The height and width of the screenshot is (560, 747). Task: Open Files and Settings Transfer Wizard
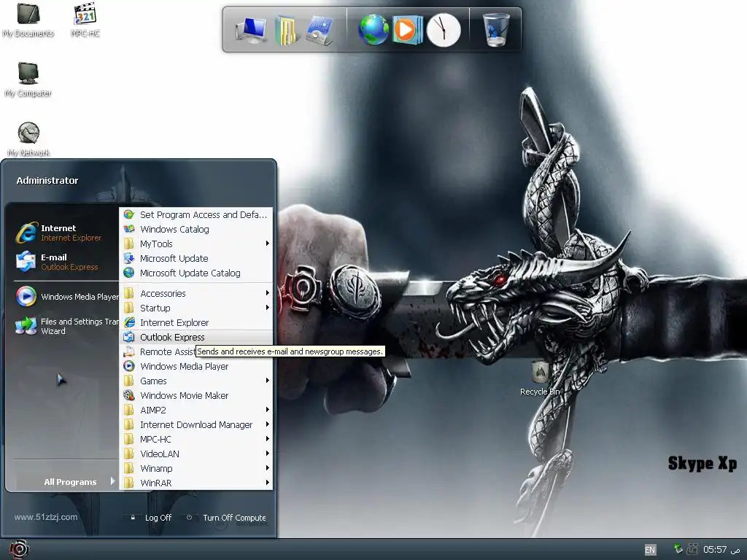pyautogui.click(x=66, y=326)
